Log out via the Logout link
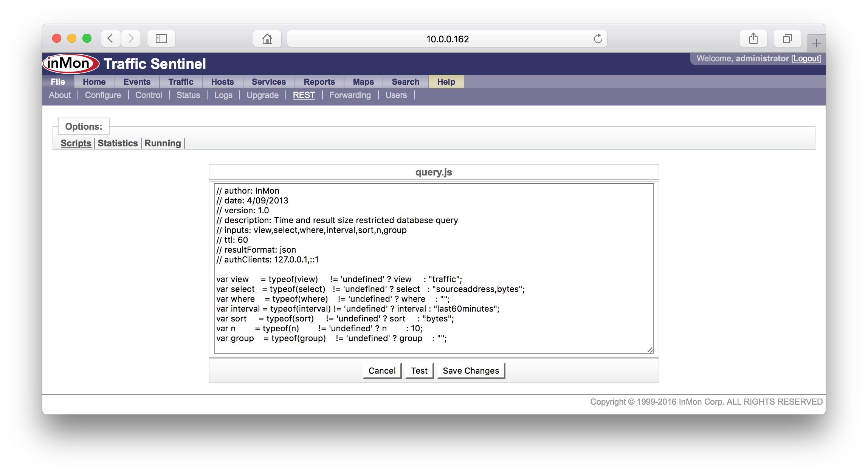The image size is (868, 475). point(806,58)
